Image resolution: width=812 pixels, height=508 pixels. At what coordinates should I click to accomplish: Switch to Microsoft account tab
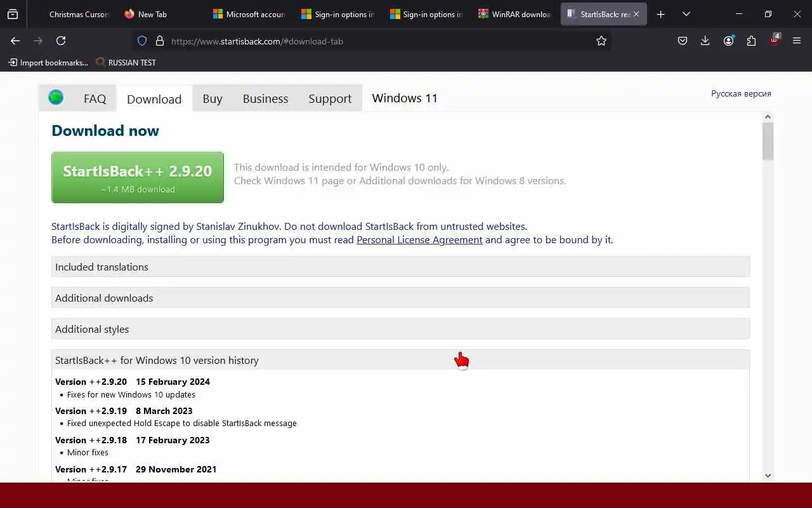coord(249,14)
